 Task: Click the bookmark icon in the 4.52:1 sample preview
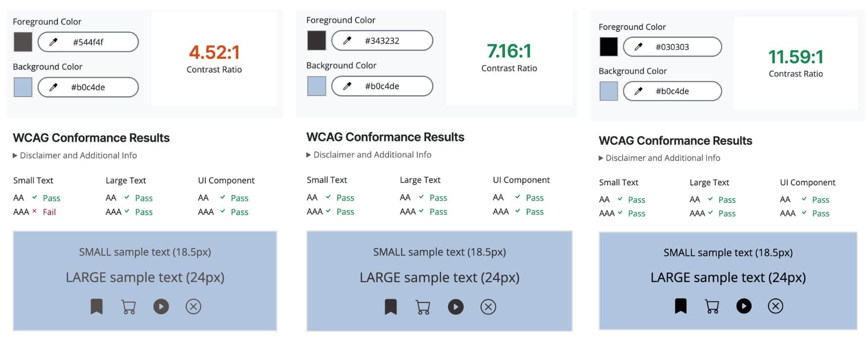click(96, 307)
